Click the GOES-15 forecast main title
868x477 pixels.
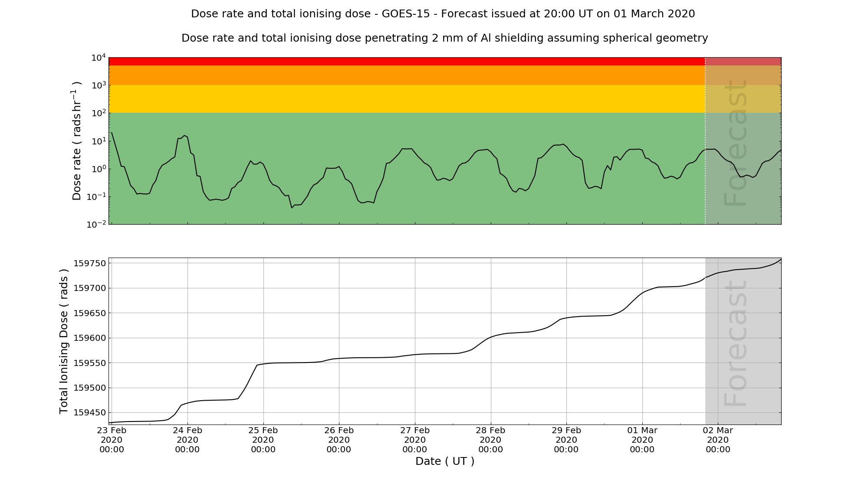[x=443, y=14]
